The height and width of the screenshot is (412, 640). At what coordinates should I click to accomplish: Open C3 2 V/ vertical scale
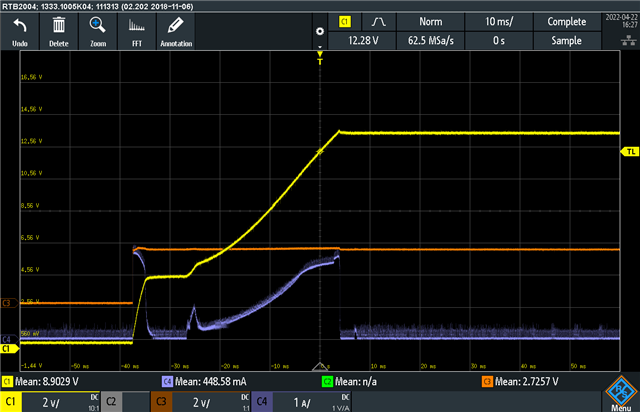[x=211, y=402]
